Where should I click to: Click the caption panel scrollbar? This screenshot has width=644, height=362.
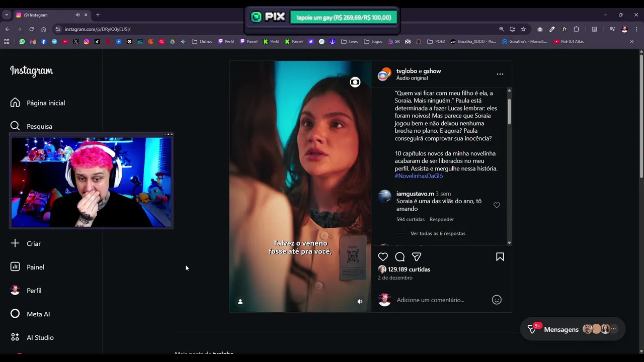[509, 111]
